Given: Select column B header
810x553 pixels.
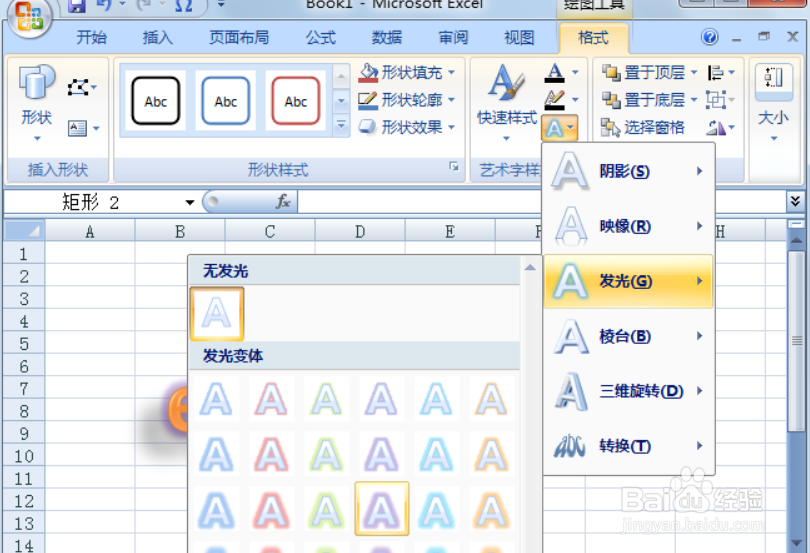Looking at the screenshot, I should (180, 232).
